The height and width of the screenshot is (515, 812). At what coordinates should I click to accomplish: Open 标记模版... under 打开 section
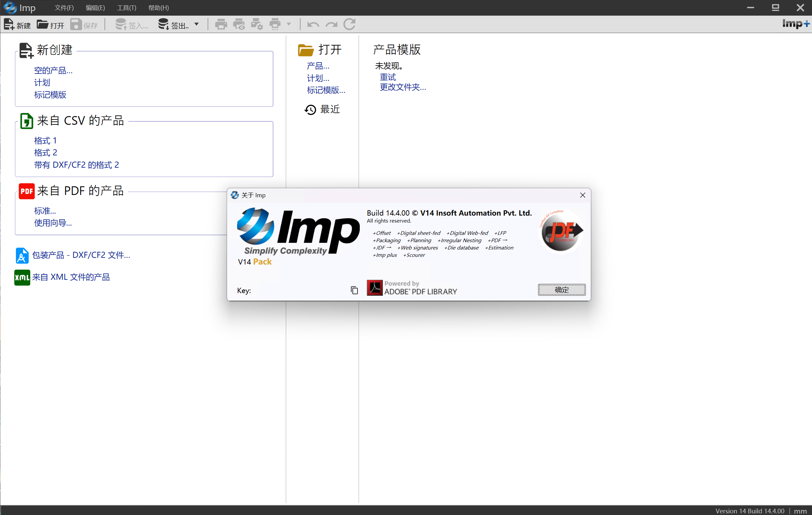pyautogui.click(x=326, y=90)
